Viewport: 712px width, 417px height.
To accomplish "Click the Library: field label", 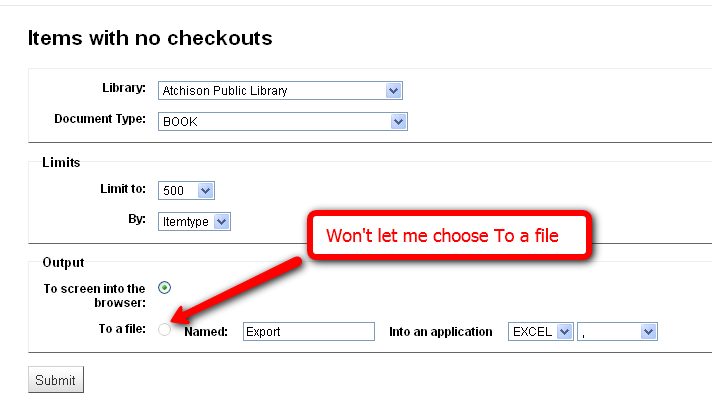I will click(124, 89).
